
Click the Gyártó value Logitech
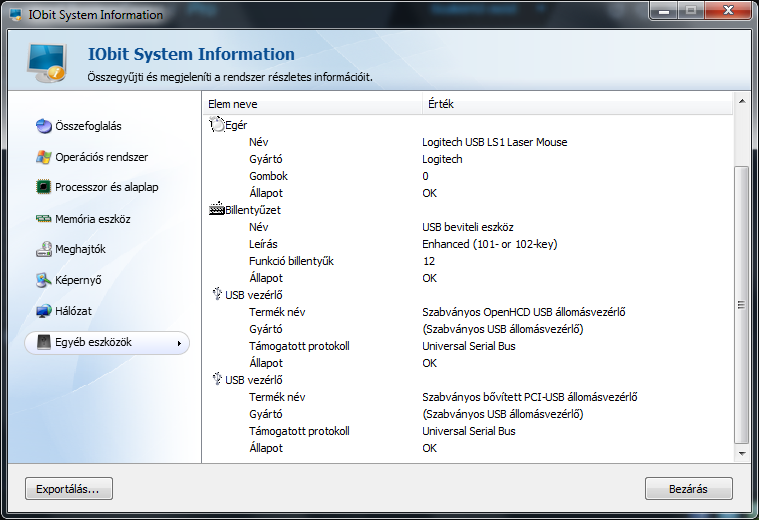coord(442,159)
